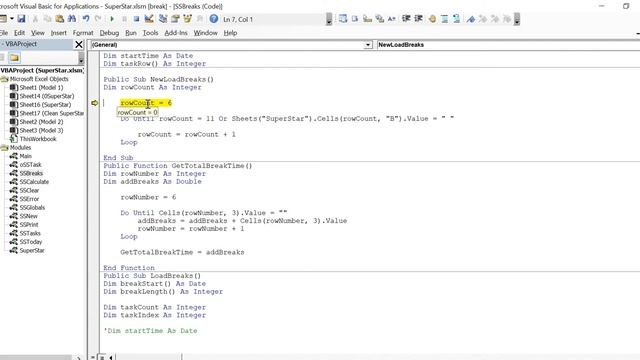Click the yellow execution arrow in the margin
The height and width of the screenshot is (360, 640).
click(x=95, y=103)
